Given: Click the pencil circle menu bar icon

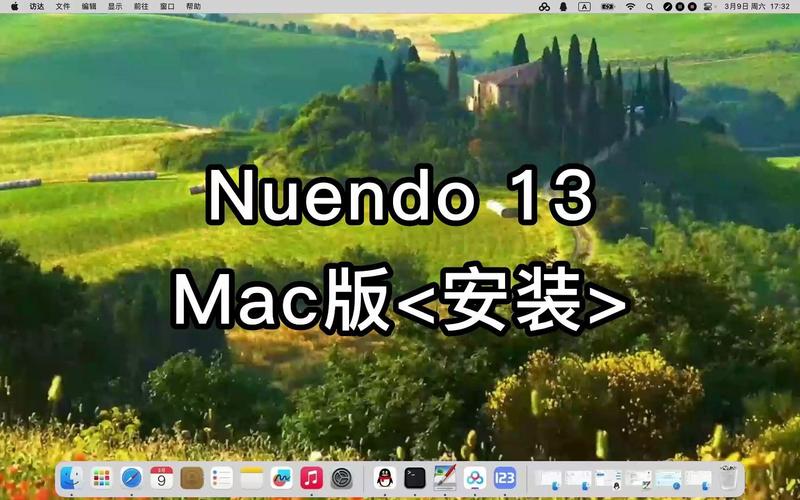Looking at the screenshot, I should coord(667,7).
